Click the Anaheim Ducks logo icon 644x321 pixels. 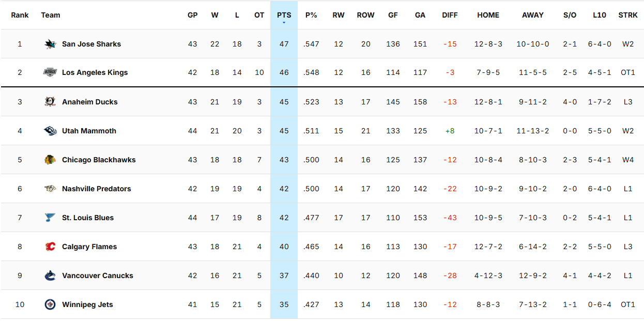pyautogui.click(x=50, y=102)
